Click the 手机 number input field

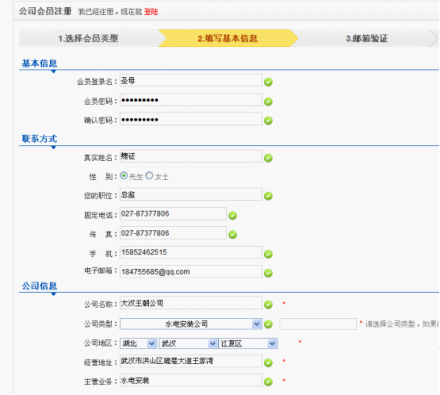(x=191, y=253)
